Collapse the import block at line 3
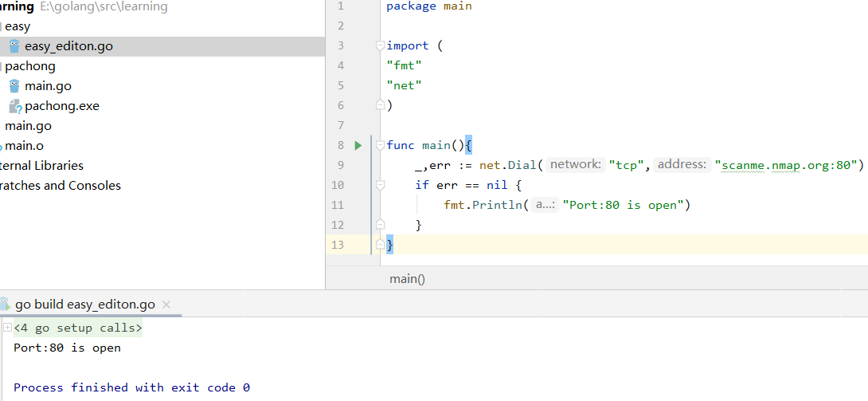The width and height of the screenshot is (868, 401). pyautogui.click(x=381, y=46)
